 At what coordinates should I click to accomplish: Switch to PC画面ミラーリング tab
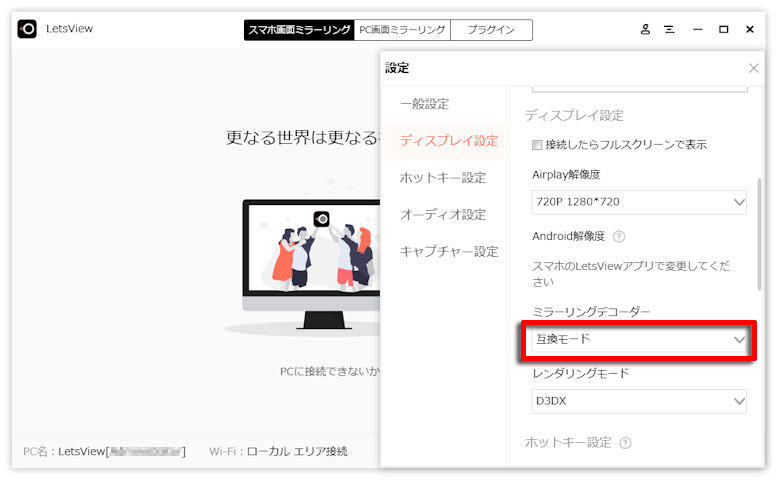point(402,30)
